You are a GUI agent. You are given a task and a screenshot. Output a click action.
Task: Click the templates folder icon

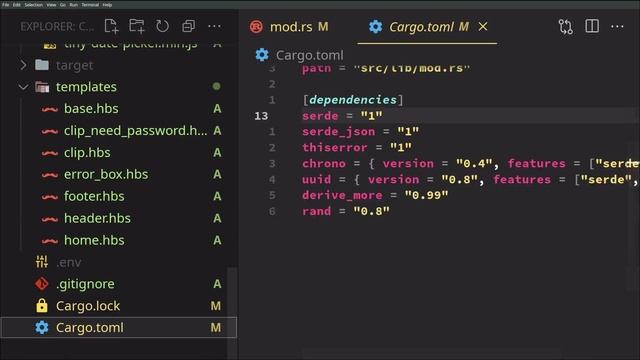[x=42, y=87]
